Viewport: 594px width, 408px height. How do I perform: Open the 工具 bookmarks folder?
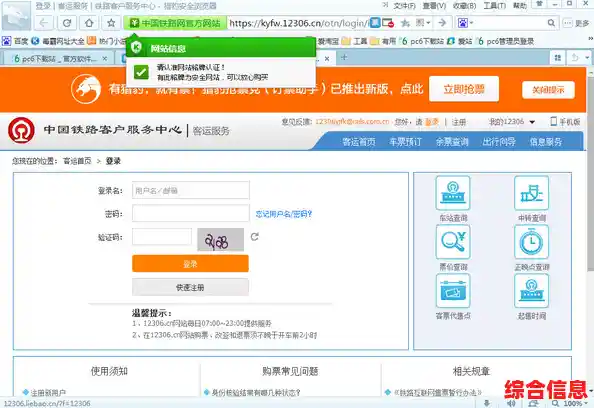click(355, 41)
